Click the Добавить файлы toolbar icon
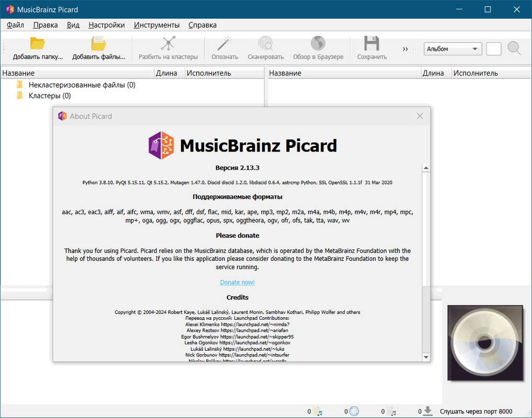The width and height of the screenshot is (532, 418). point(98,44)
